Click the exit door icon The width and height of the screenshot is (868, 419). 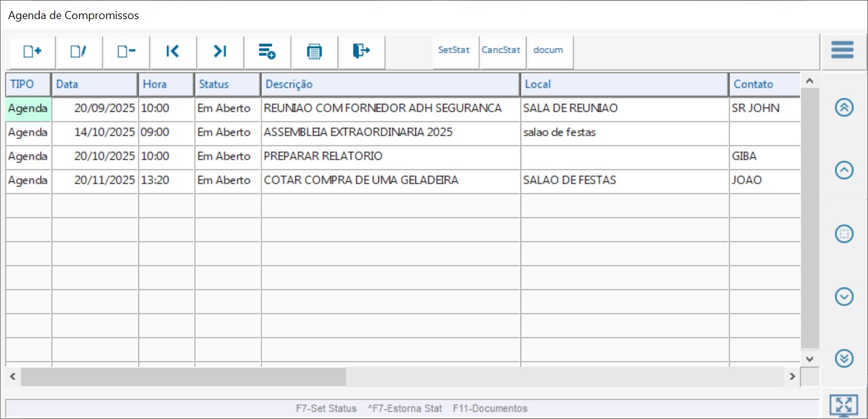pyautogui.click(x=361, y=52)
